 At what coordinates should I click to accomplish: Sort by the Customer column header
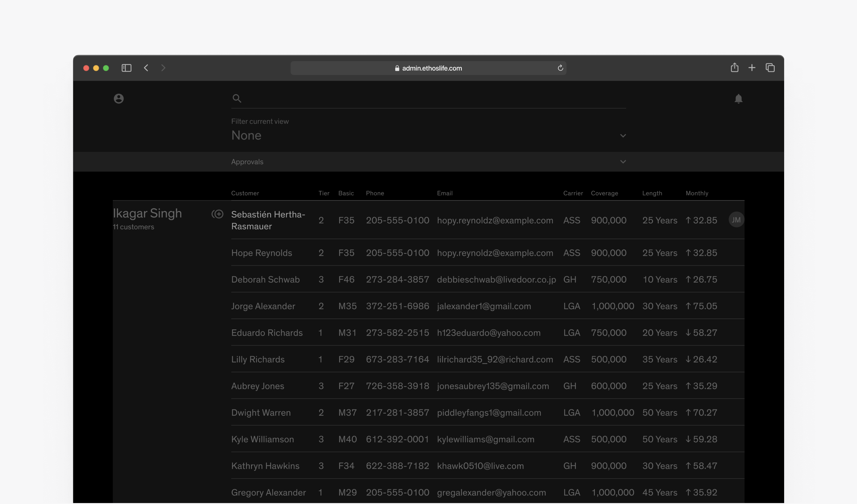tap(245, 193)
